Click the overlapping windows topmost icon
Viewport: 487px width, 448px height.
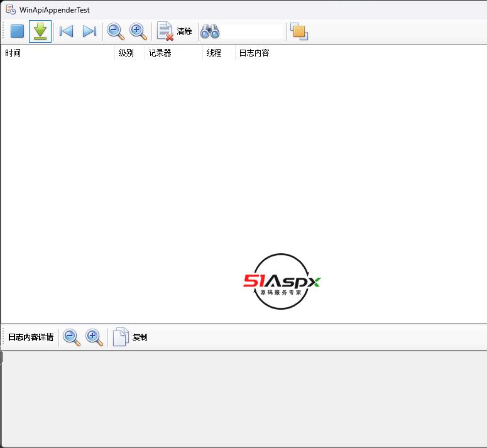(298, 31)
